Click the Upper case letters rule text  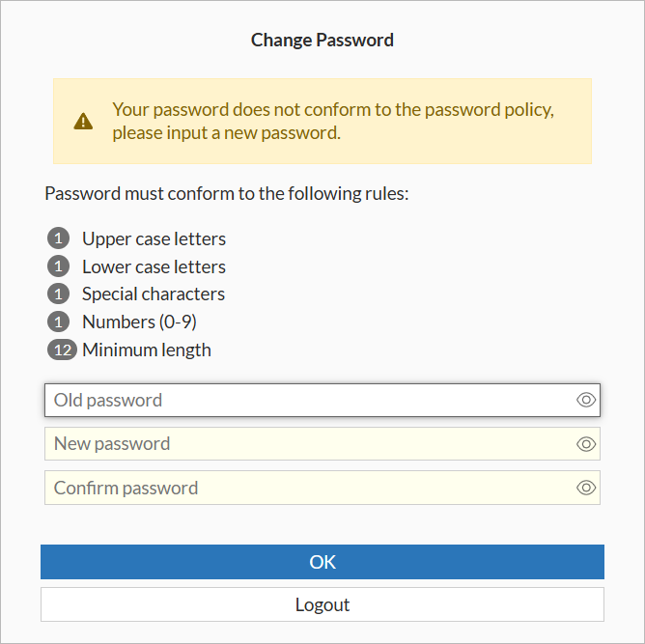(154, 238)
